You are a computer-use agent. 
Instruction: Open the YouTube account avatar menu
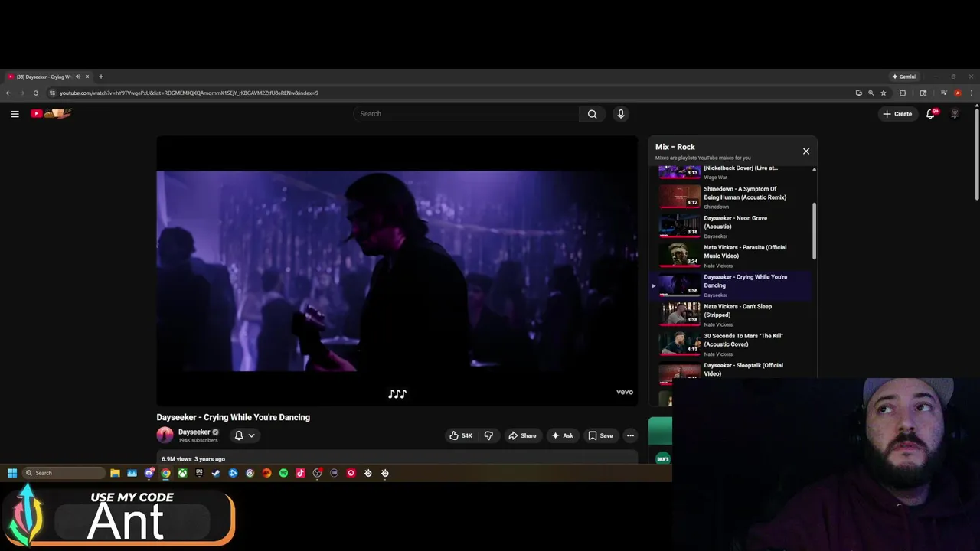point(955,114)
